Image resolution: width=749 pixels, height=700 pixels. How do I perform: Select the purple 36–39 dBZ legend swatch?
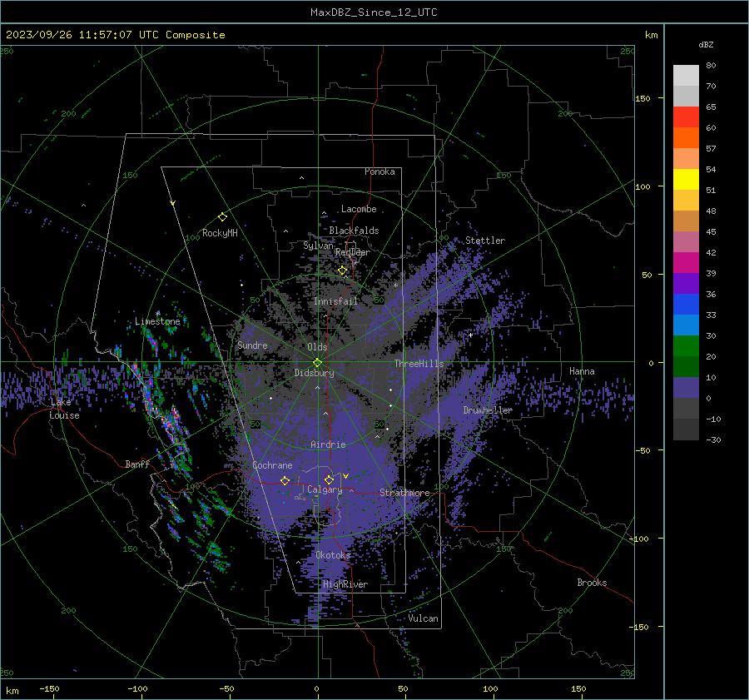(x=686, y=283)
